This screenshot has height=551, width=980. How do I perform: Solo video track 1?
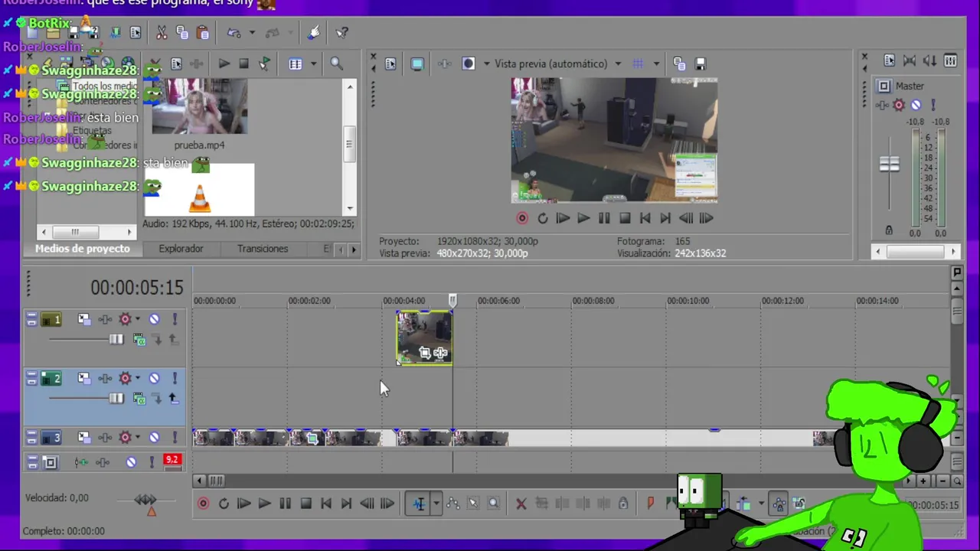coord(174,319)
